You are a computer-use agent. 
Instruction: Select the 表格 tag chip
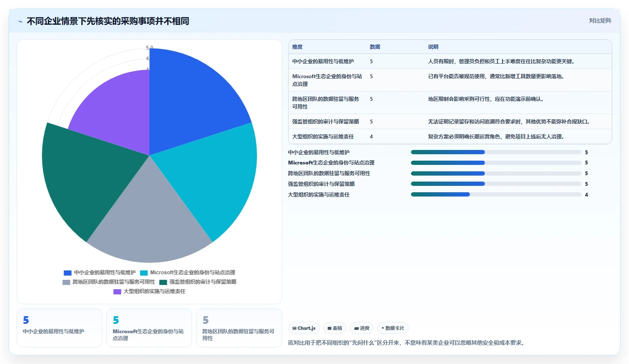pyautogui.click(x=335, y=328)
